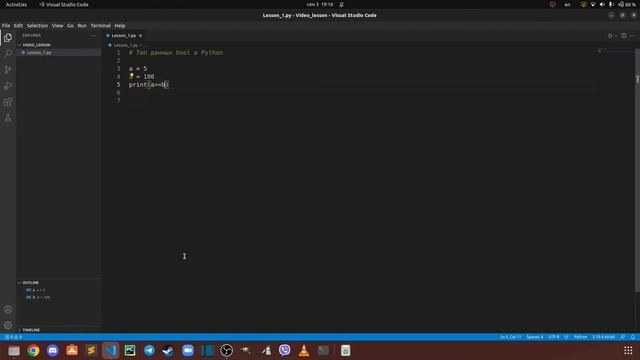Open the Run menu

tap(82, 25)
